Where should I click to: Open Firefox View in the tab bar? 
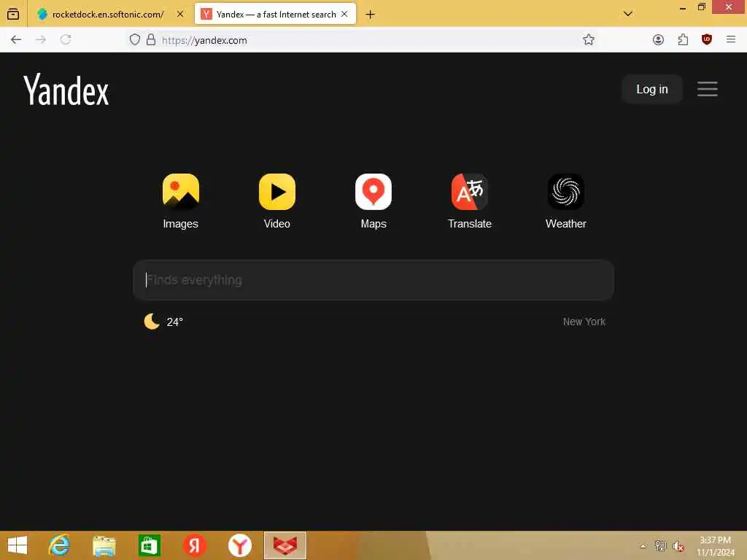[13, 15]
